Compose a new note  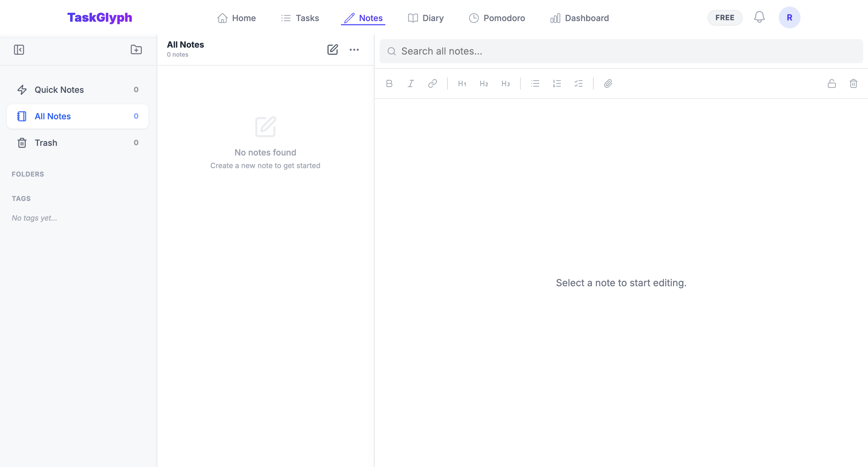332,50
